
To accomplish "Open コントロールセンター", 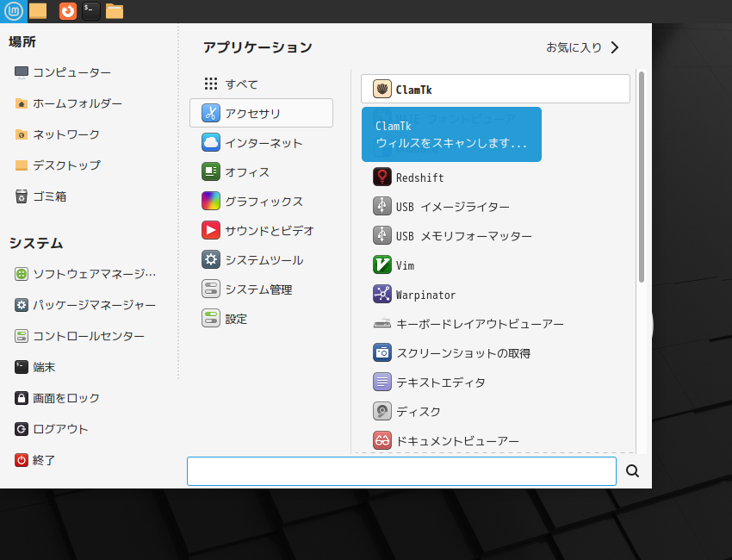I will 79,336.
